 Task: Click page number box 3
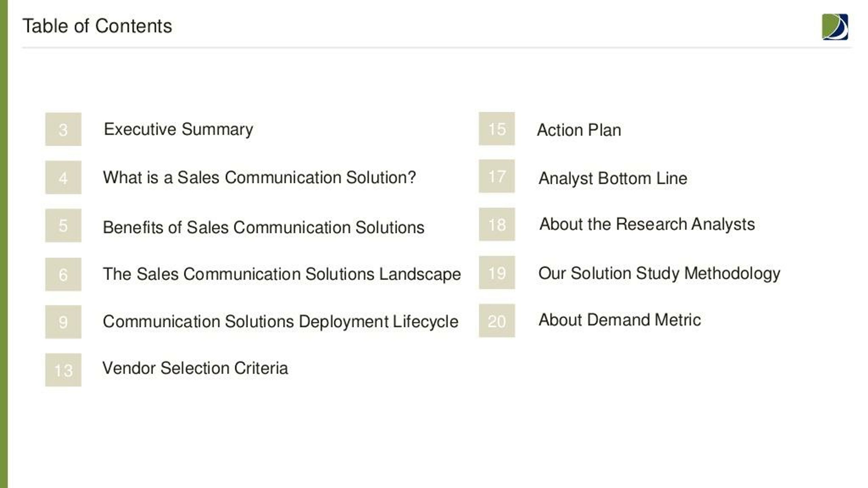[x=63, y=129]
